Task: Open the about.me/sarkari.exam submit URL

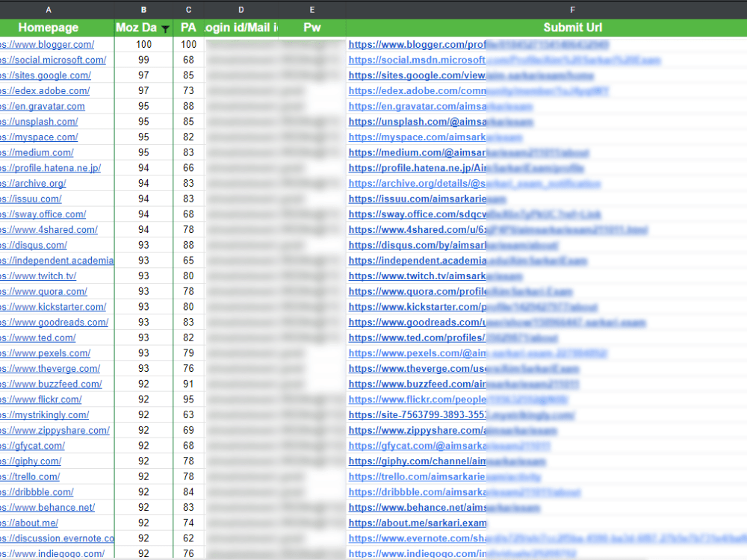Action: click(418, 523)
